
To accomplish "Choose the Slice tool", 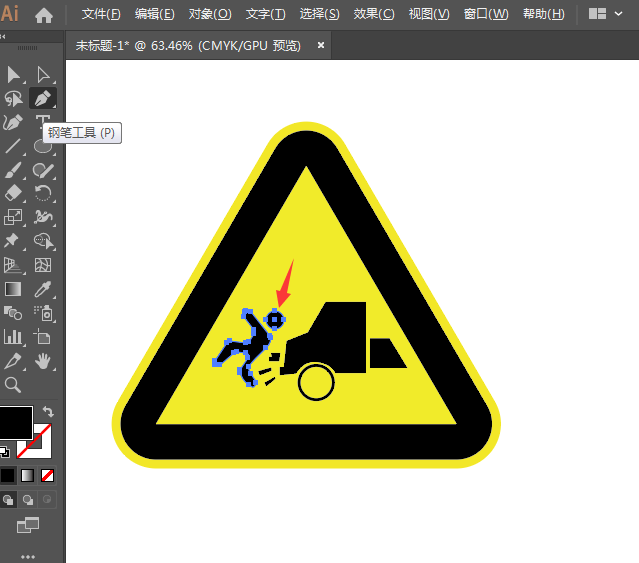I will [12, 361].
